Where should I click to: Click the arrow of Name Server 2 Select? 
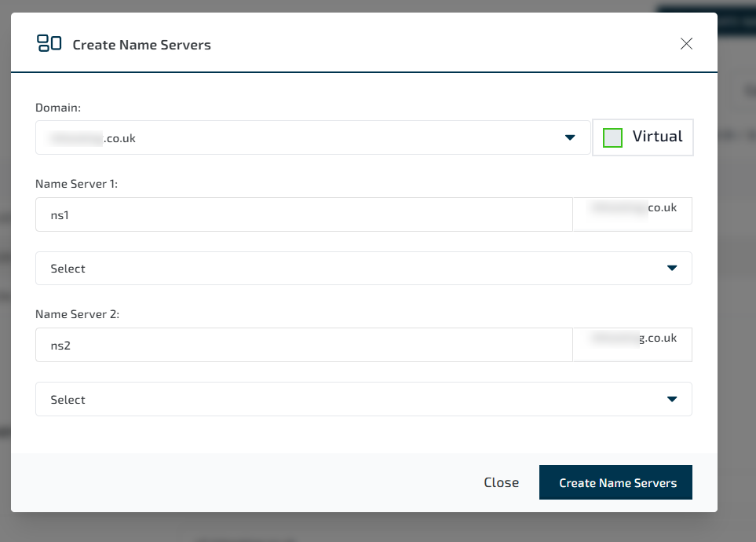click(x=671, y=400)
